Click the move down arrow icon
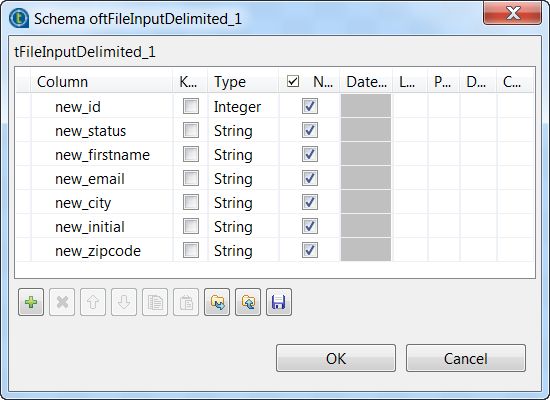The width and height of the screenshot is (550, 400). coord(124,302)
